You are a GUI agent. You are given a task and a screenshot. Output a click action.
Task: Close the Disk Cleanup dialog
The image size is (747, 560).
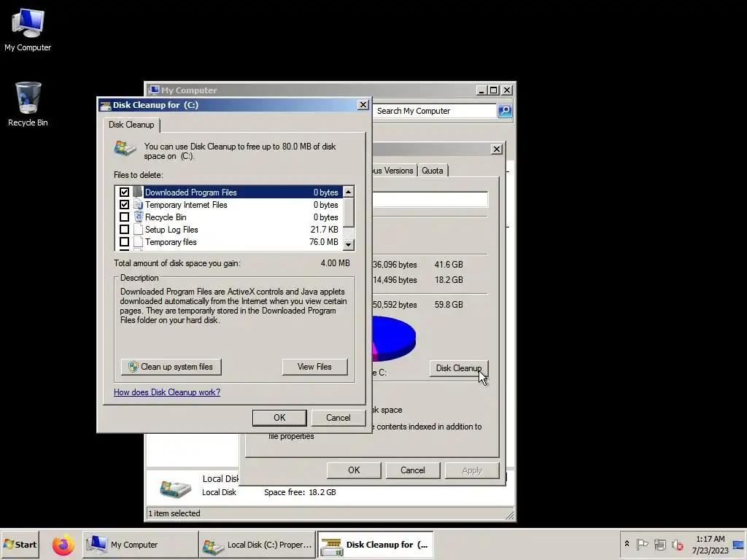coord(363,105)
